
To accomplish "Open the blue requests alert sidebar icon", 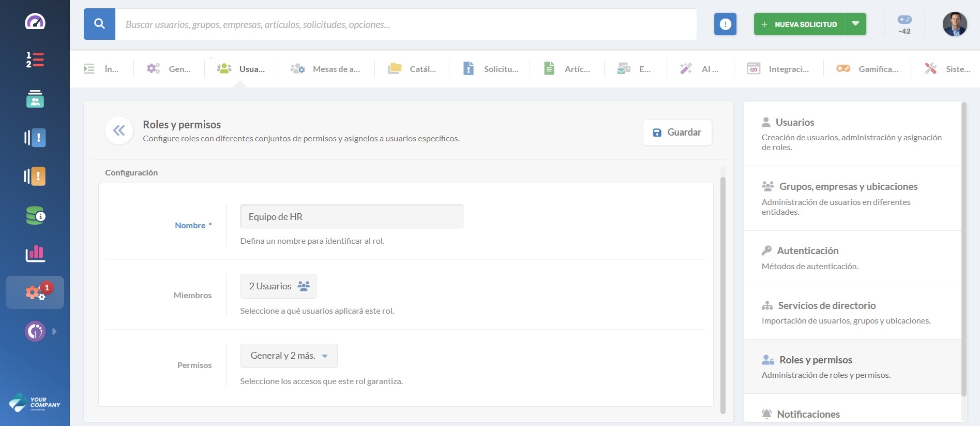I will click(x=35, y=138).
